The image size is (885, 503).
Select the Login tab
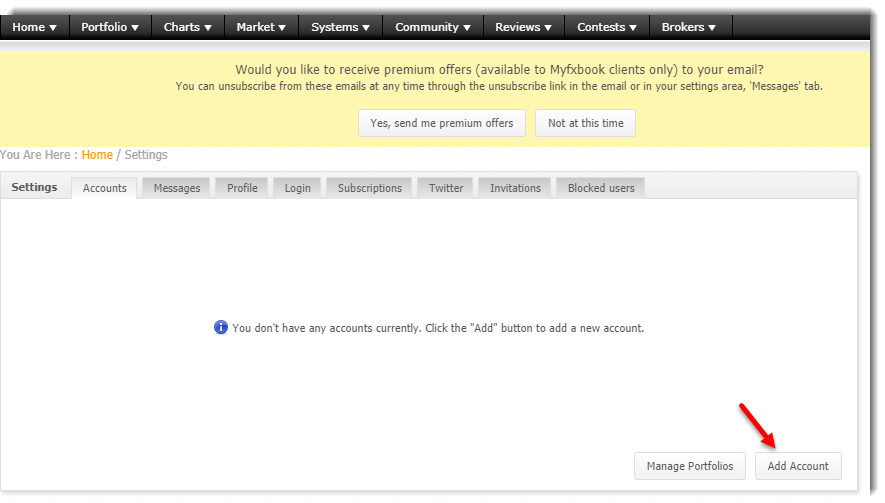[297, 188]
